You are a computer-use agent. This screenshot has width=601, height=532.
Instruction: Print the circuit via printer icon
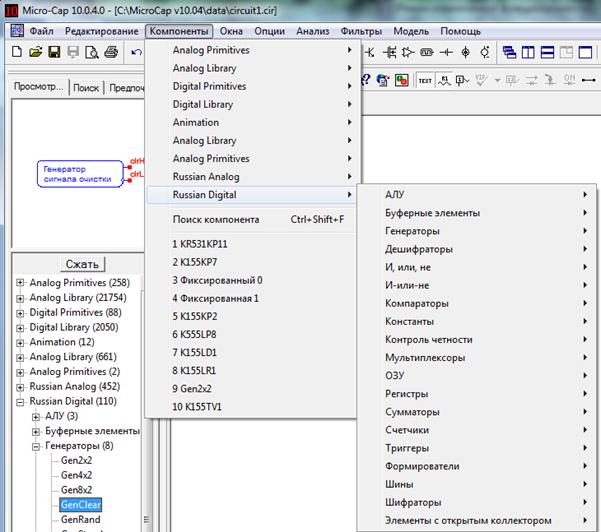(x=111, y=52)
